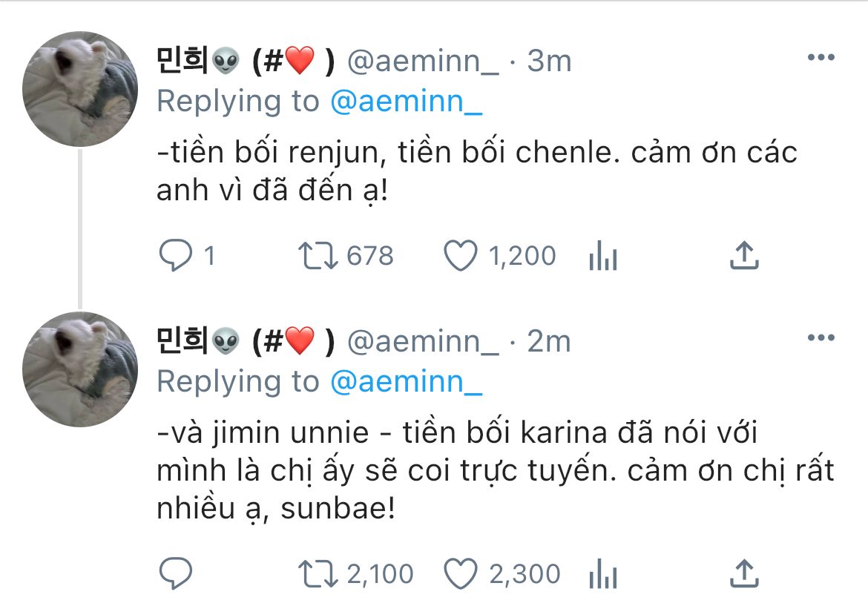Screen dimensions: 868x606
Task: Share the first tweet about renjun and chenle
Action: (x=744, y=255)
